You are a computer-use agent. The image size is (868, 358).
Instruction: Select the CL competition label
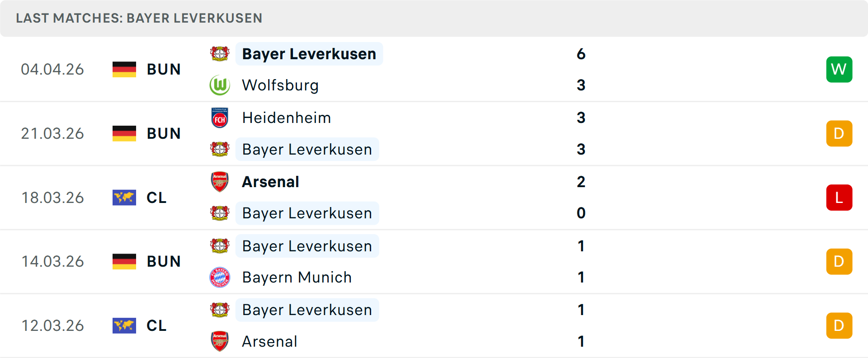[156, 198]
